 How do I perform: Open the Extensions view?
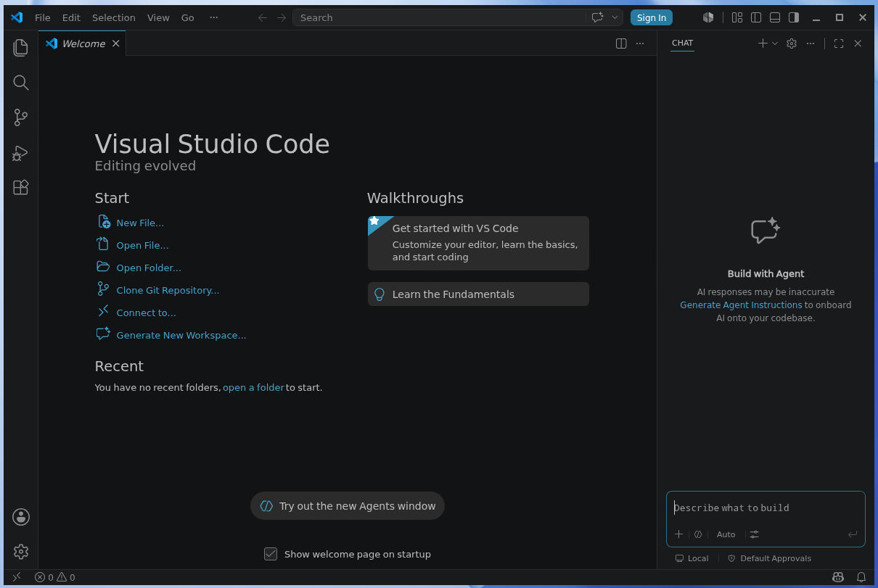(x=21, y=187)
